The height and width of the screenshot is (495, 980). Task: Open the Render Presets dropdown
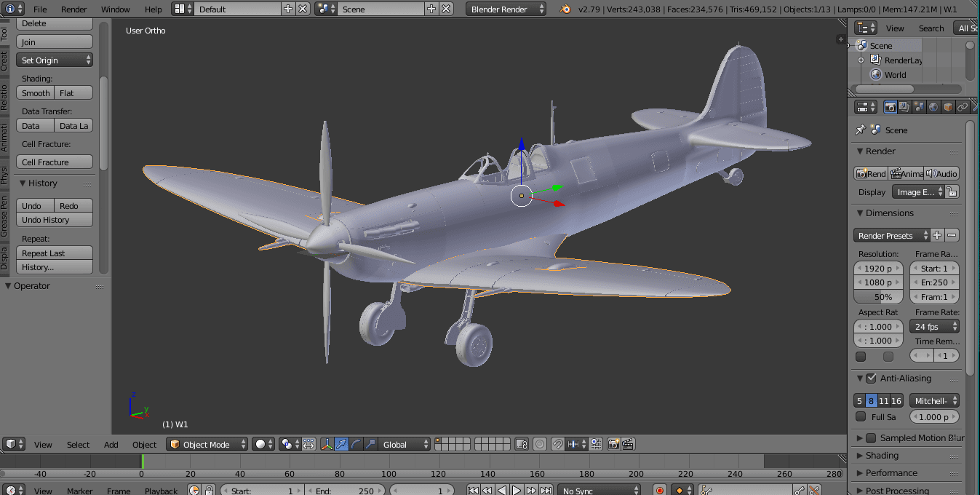pyautogui.click(x=892, y=235)
